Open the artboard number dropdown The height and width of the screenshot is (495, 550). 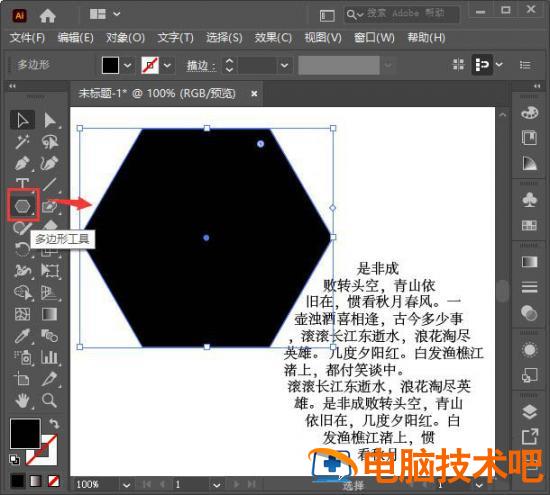coord(216,485)
